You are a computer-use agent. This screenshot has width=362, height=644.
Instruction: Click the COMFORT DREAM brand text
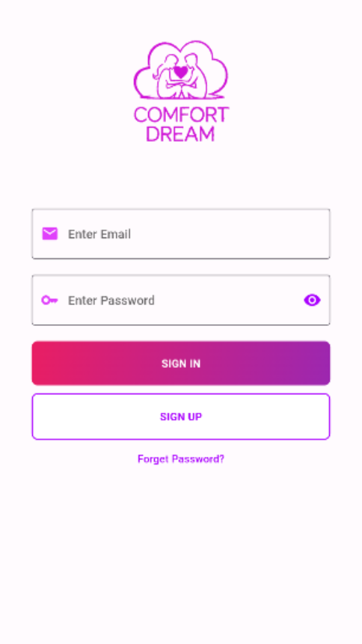(181, 124)
